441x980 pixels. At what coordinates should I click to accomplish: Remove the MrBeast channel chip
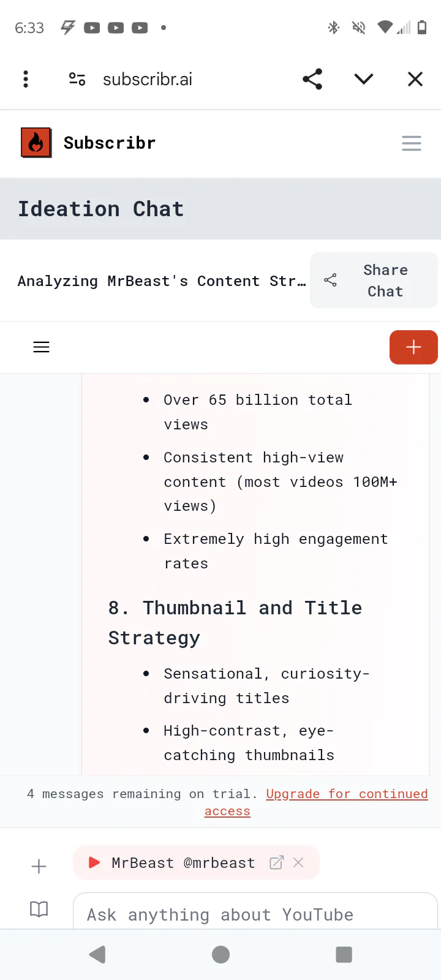[x=299, y=862]
